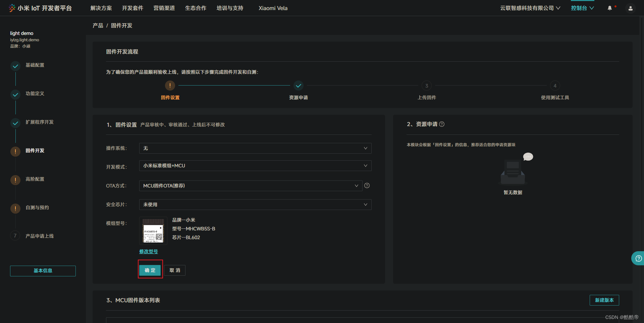Click the 芯片—BL602 text
Screen dimensions: 644x323
tap(186, 237)
